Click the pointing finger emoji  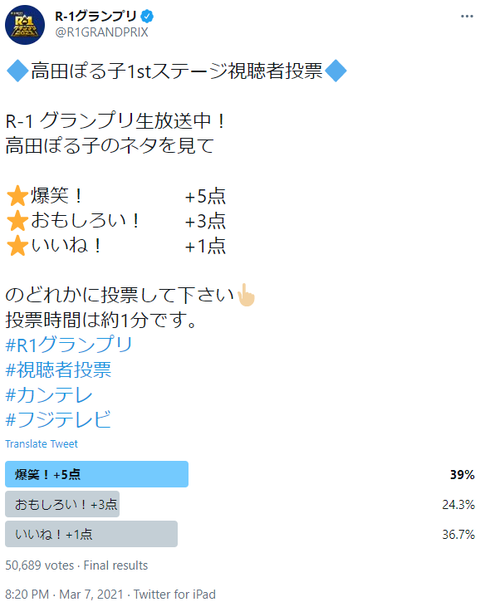pos(246,295)
